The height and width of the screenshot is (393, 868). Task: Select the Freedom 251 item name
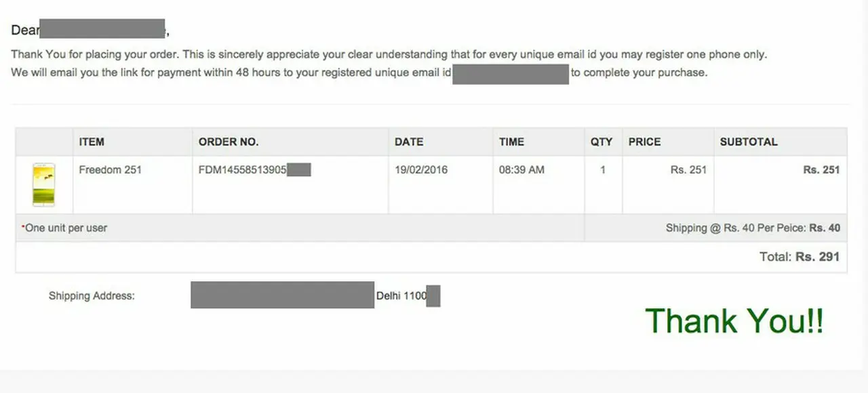[x=110, y=170]
